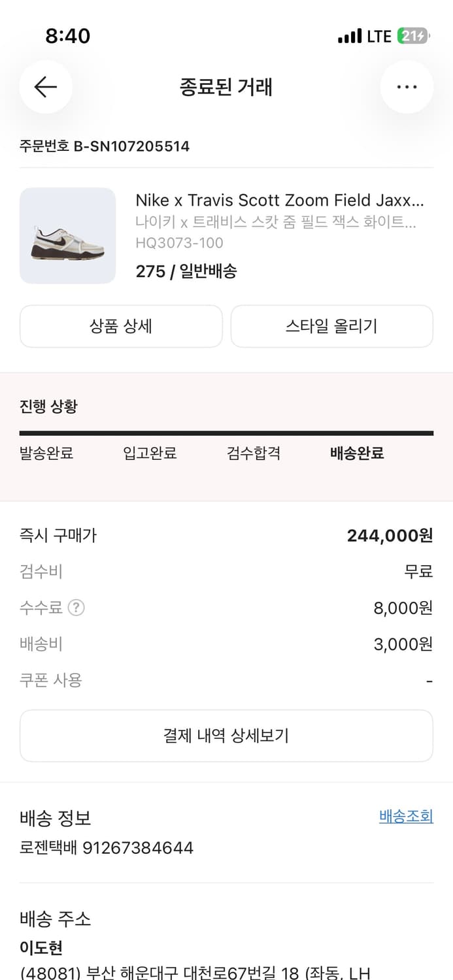Select the 입고완료 progress step
This screenshot has width=453, height=980.
pyautogui.click(x=149, y=453)
